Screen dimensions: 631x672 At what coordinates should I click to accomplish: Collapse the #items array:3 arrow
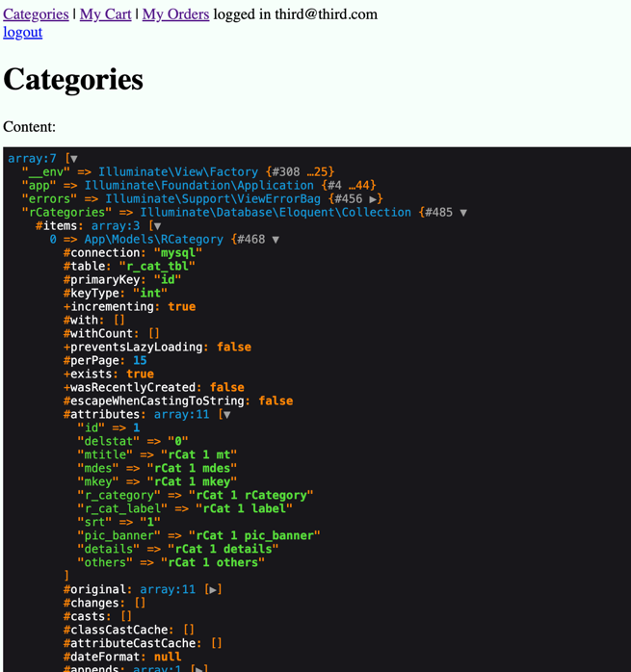(156, 226)
